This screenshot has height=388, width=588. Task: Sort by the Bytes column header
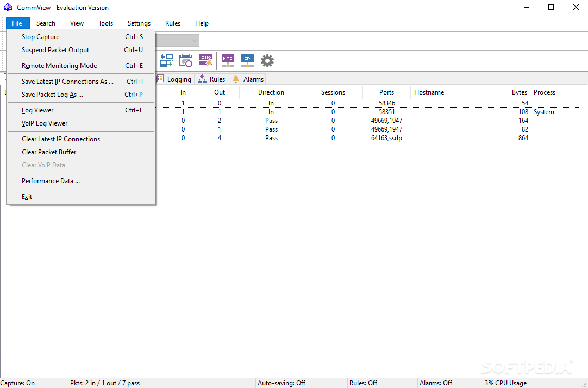point(510,92)
